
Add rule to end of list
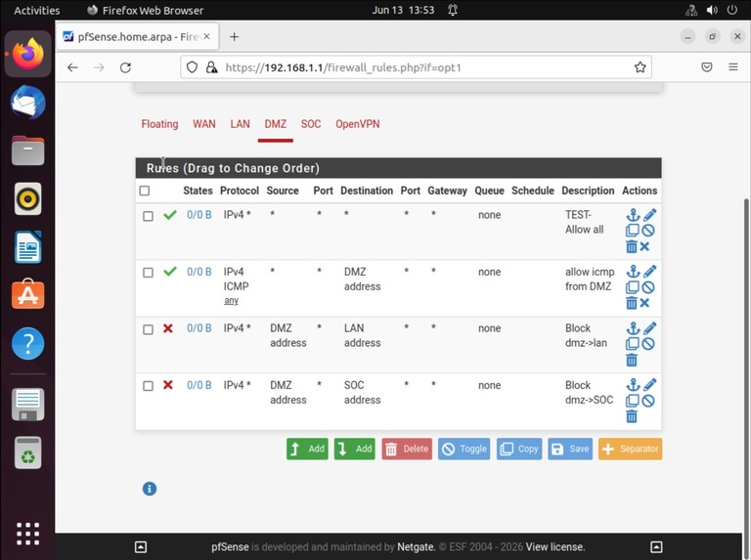[355, 449]
